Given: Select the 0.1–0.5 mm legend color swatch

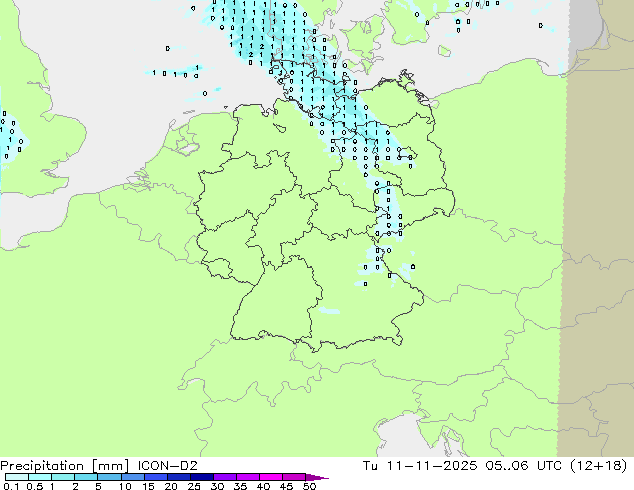Looking at the screenshot, I should click(17, 477).
